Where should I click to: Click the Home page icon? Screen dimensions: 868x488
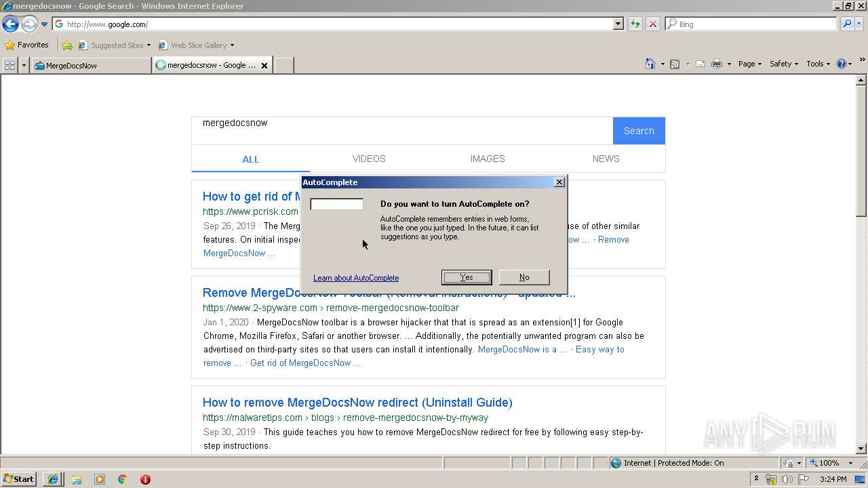650,64
